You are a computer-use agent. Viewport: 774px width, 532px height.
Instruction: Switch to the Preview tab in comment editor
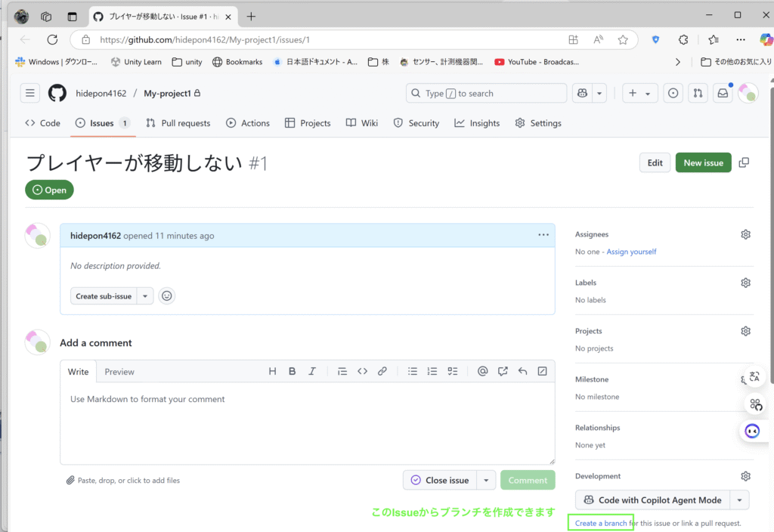[x=119, y=372]
